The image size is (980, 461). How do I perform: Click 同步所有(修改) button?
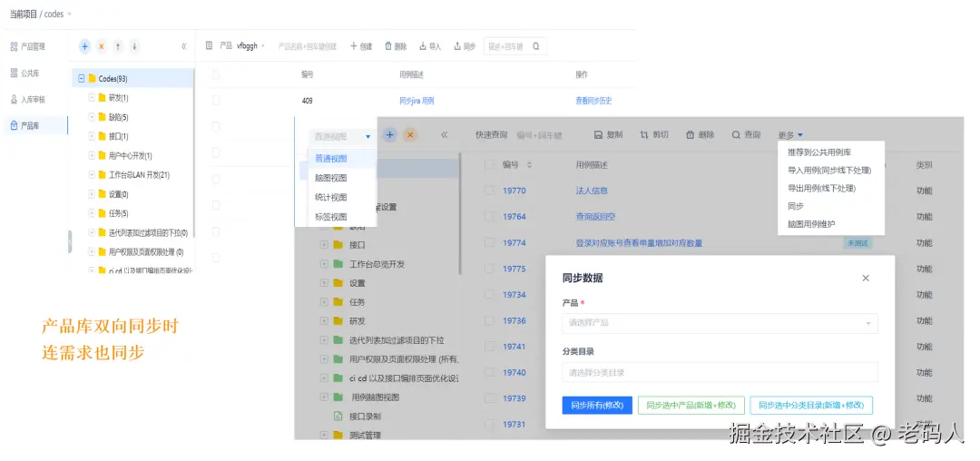pyautogui.click(x=597, y=406)
